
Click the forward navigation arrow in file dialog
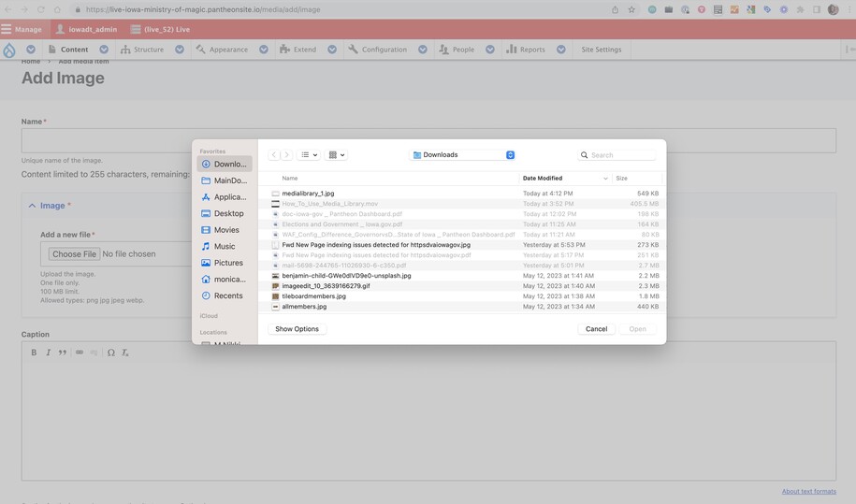pyautogui.click(x=286, y=155)
